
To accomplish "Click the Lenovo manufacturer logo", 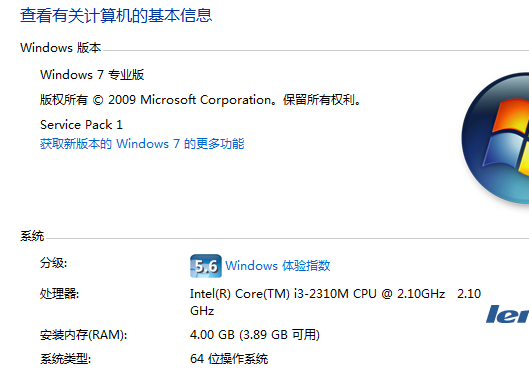I will coord(507,314).
